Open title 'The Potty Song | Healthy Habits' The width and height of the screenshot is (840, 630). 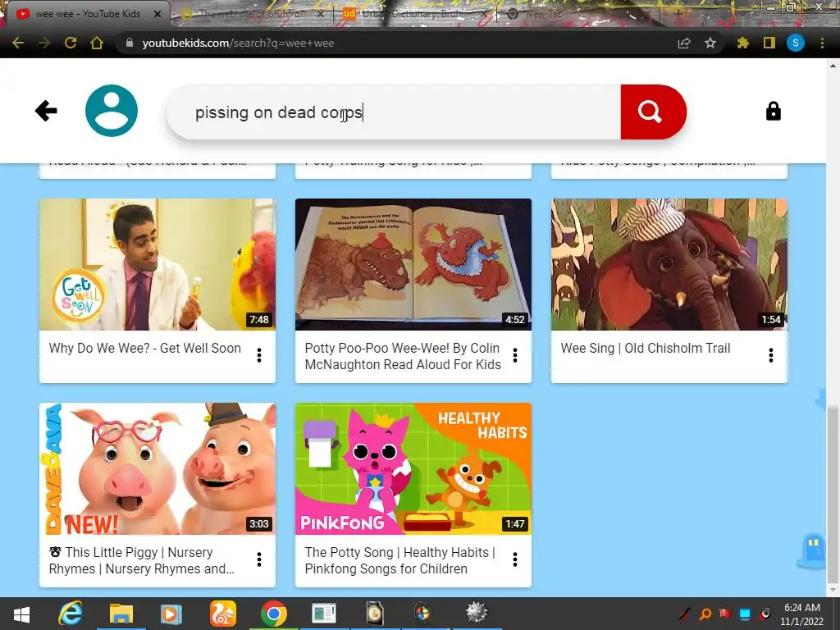[400, 560]
